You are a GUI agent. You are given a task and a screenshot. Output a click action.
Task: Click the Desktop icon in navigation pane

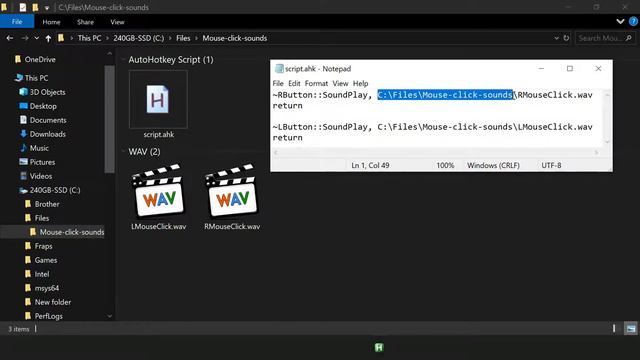pyautogui.click(x=24, y=106)
